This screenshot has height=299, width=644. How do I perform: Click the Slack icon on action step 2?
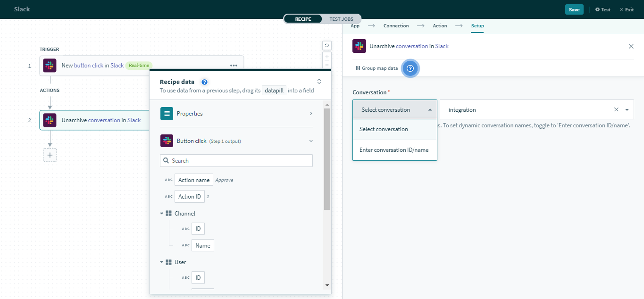point(50,120)
